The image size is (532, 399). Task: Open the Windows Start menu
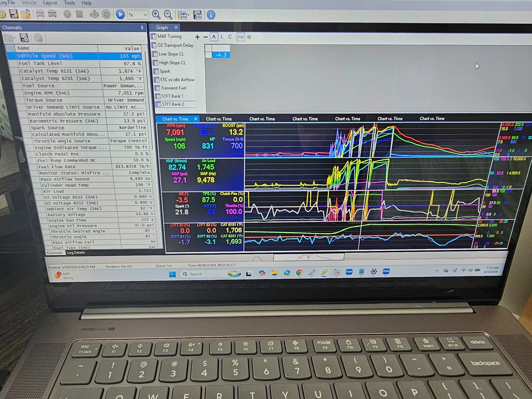tap(173, 274)
